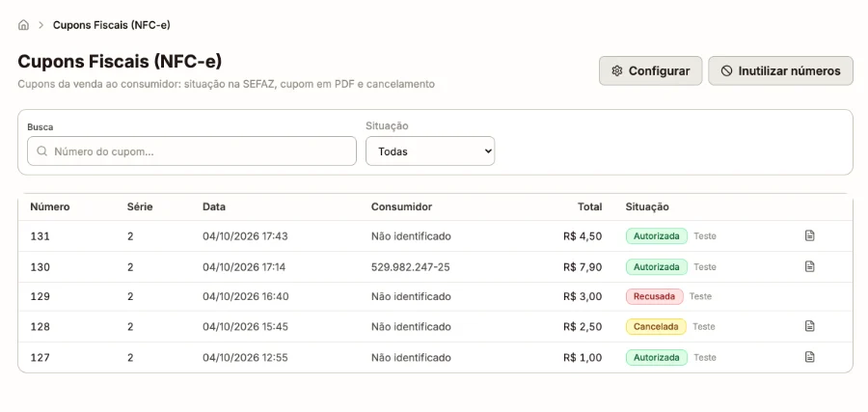Click the Série column header
This screenshot has width=868, height=412.
click(140, 207)
